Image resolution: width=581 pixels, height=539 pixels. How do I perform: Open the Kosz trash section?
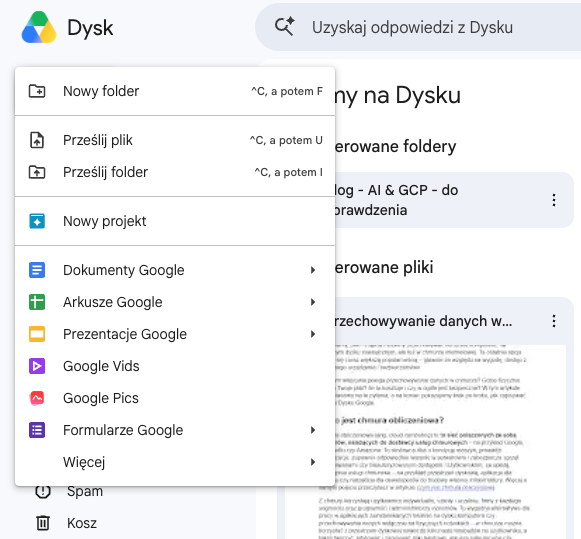(82, 523)
